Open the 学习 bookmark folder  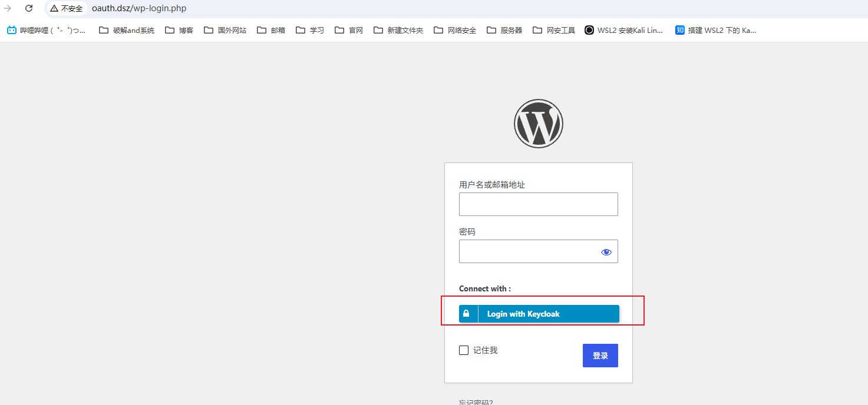click(310, 30)
